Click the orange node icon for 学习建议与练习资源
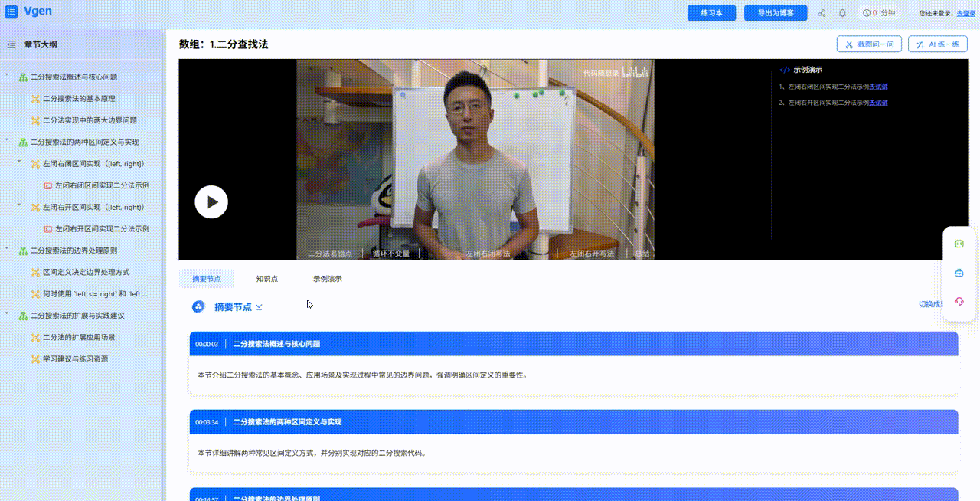Viewport: 980px width, 501px height. pyautogui.click(x=35, y=359)
